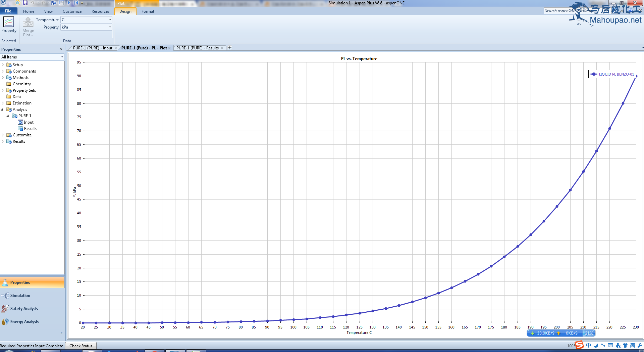
Task: Toggle Chinese input mode (中) icon
Action: pos(588,345)
